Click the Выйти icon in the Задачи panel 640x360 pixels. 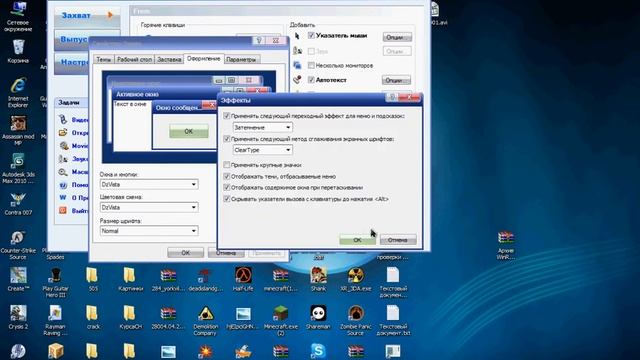click(x=63, y=210)
